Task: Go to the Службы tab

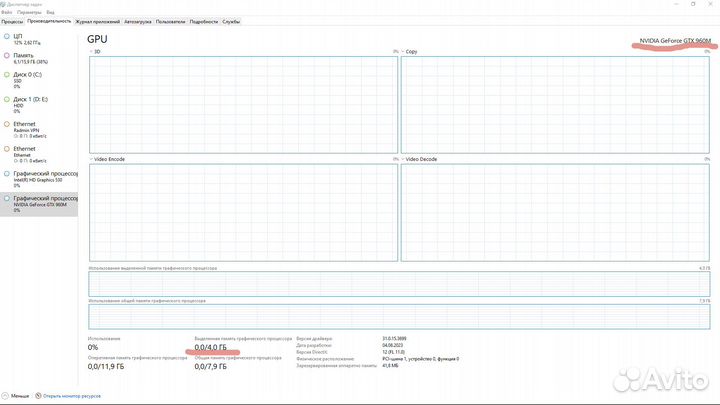Action: pos(231,21)
